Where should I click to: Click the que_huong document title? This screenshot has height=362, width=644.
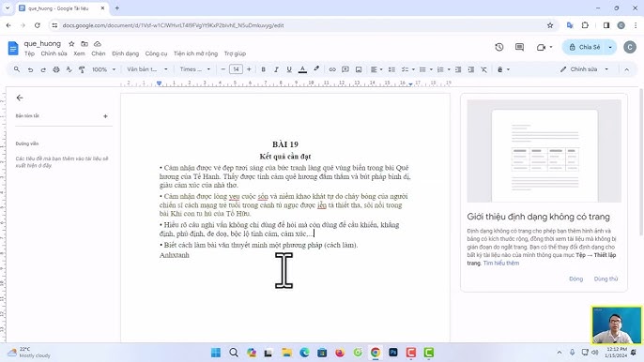click(x=42, y=43)
